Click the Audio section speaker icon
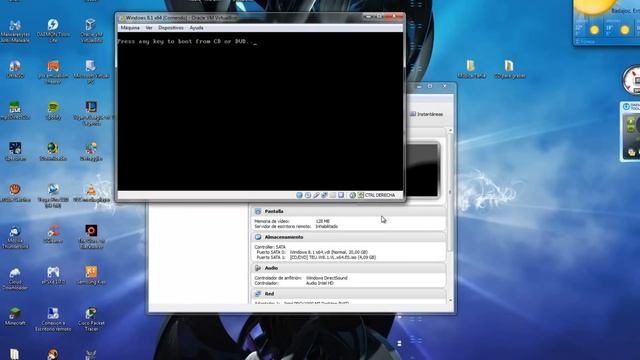 (x=258, y=268)
